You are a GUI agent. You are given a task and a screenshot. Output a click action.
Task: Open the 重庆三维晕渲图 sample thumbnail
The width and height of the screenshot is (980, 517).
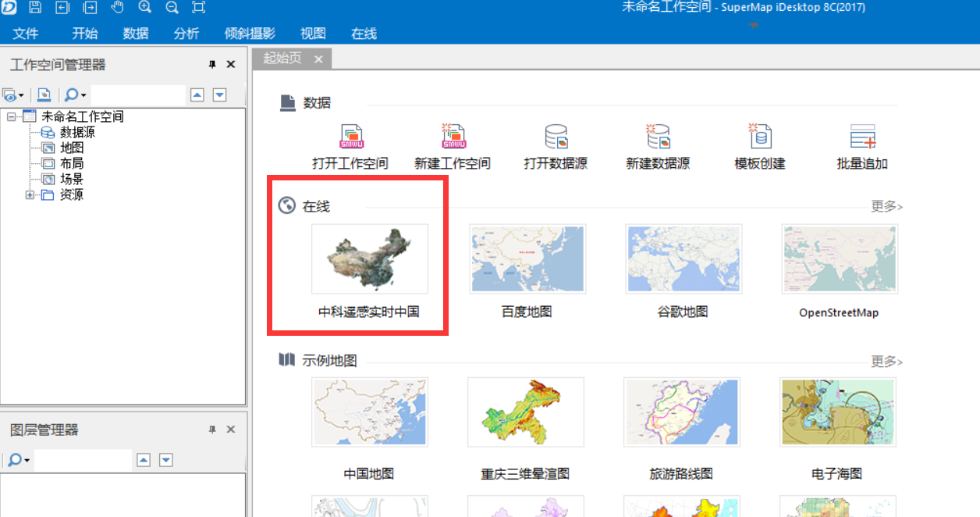[526, 412]
